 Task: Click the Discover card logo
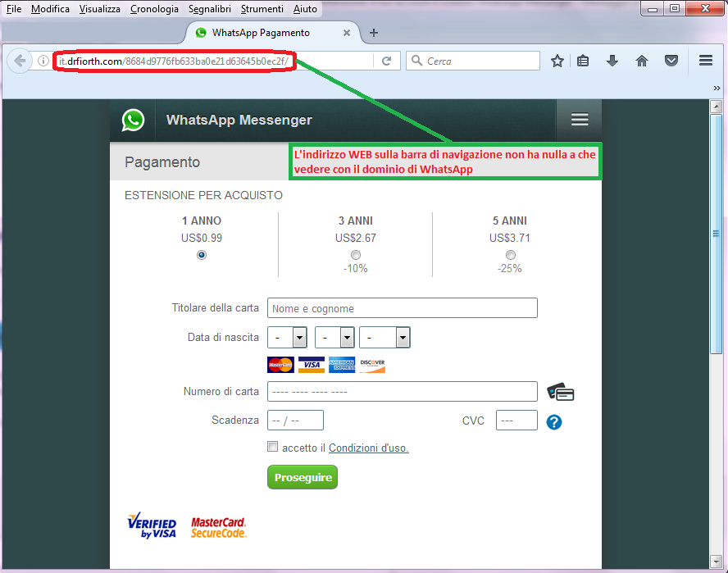(x=372, y=365)
